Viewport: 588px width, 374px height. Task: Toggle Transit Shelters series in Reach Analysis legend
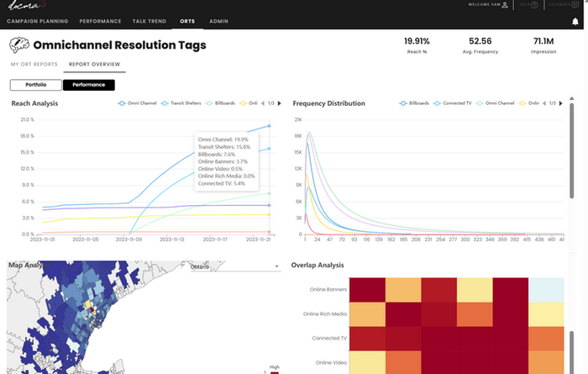tap(181, 103)
